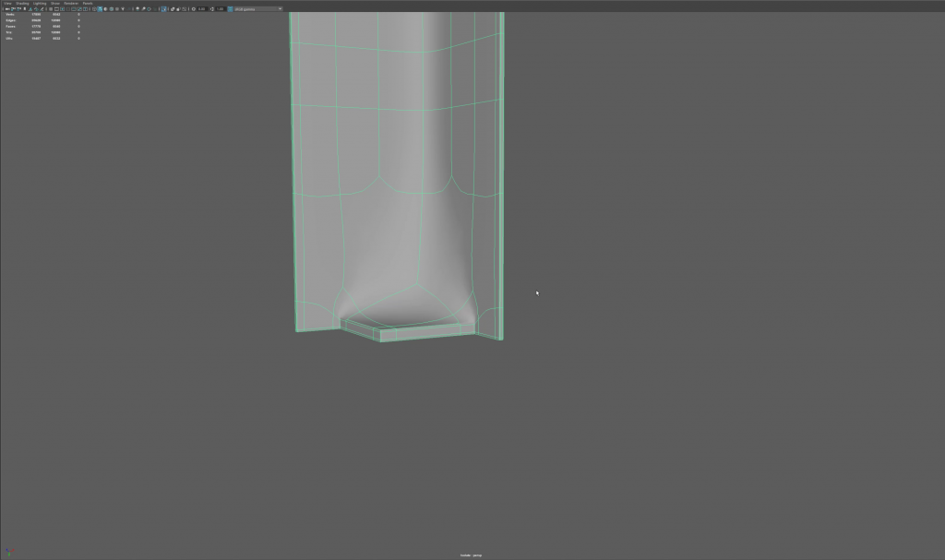Click the Gamma value field
Viewport: 945px width, 560px height.
tap(221, 9)
